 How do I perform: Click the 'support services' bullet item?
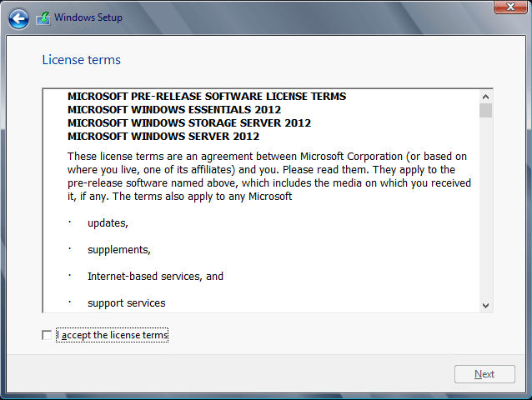click(x=127, y=303)
